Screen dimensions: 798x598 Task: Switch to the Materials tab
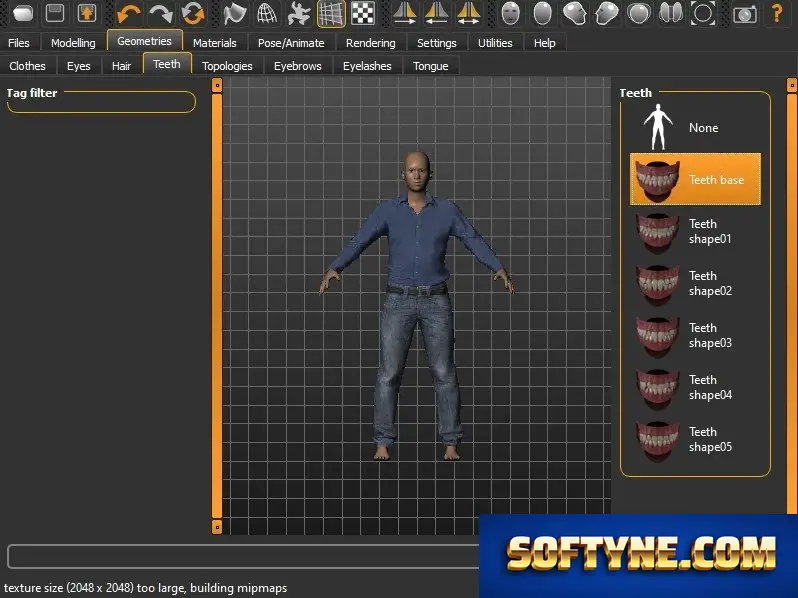[215, 43]
